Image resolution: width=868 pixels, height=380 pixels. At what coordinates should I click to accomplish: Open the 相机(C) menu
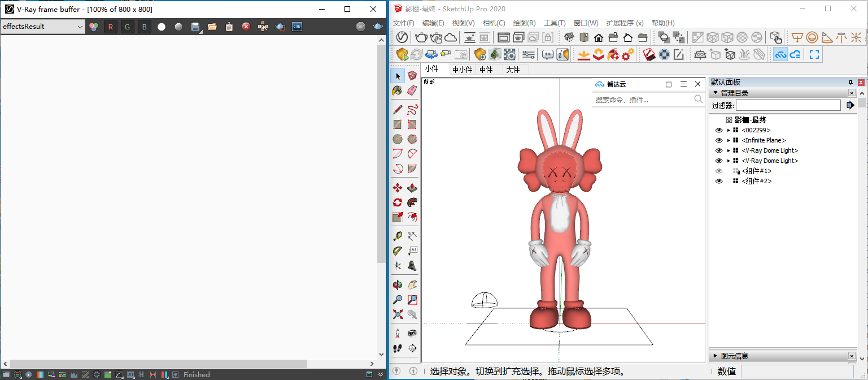pos(494,23)
